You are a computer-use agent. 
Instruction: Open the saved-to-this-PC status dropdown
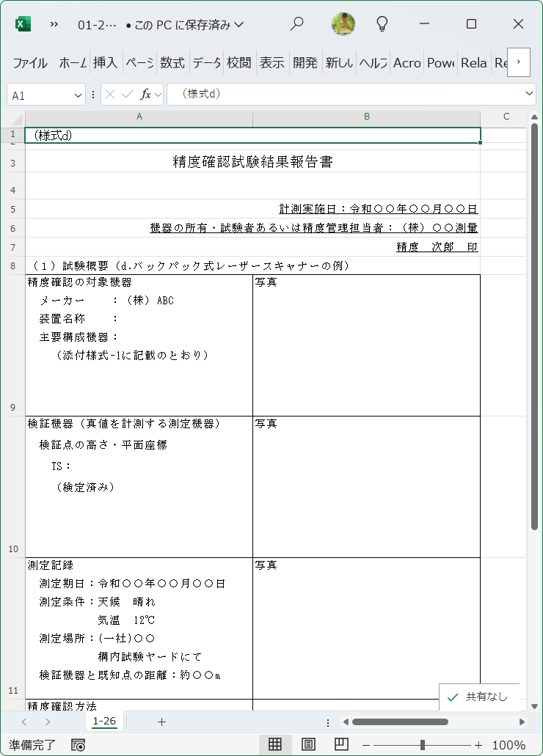point(185,25)
